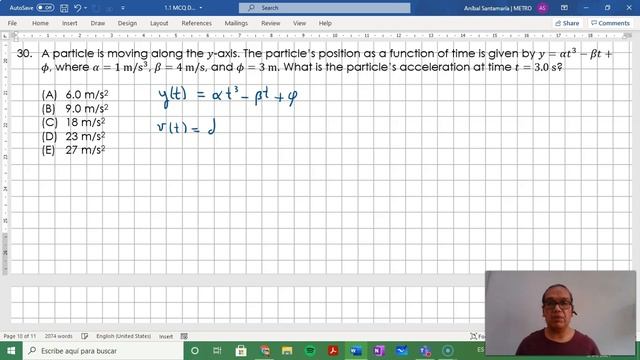Click answer choice '(D) 23 m/s²'
Screen dimensions: 640x360
[x=73, y=136]
